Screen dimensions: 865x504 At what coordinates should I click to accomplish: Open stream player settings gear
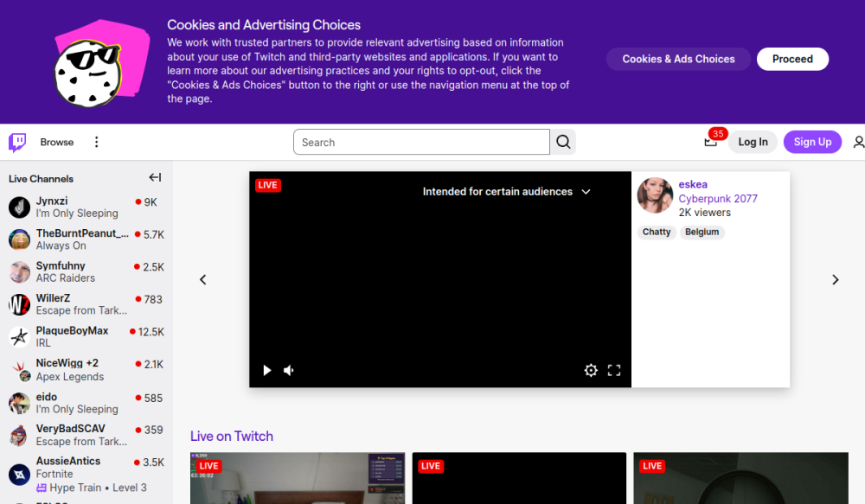click(591, 370)
